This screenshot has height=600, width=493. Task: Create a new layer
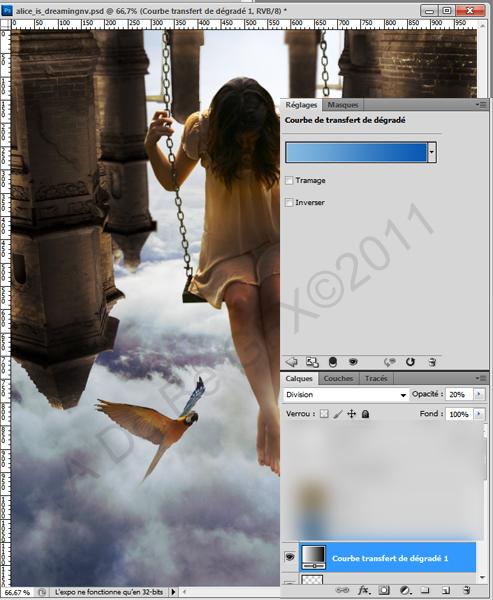click(446, 590)
